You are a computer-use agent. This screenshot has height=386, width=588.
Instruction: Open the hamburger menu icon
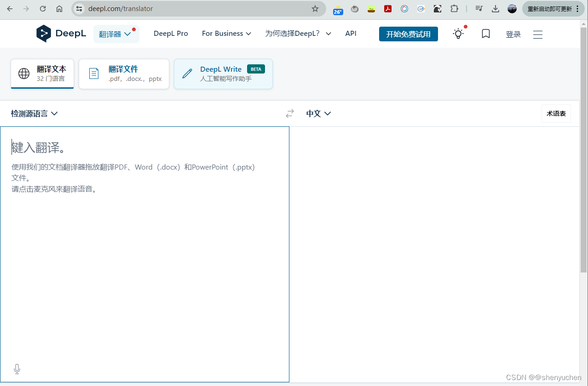[x=538, y=34]
